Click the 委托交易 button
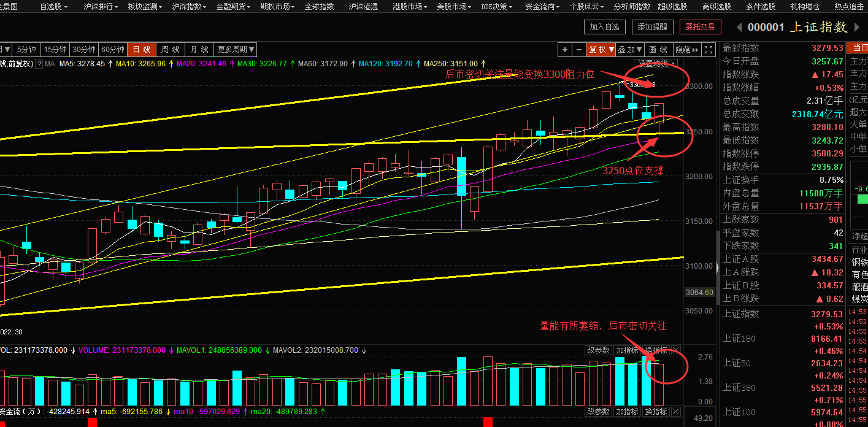The width and height of the screenshot is (868, 427). pos(700,27)
